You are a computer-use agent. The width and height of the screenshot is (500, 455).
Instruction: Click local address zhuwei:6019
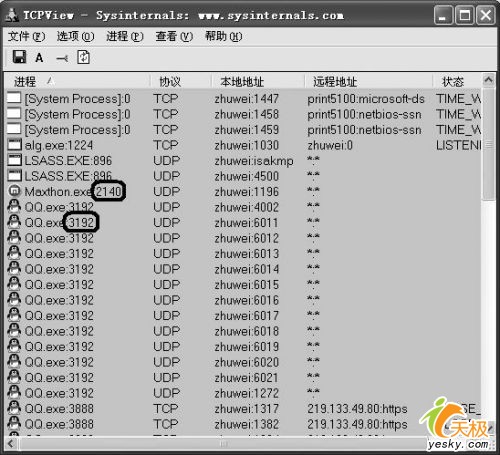point(247,347)
